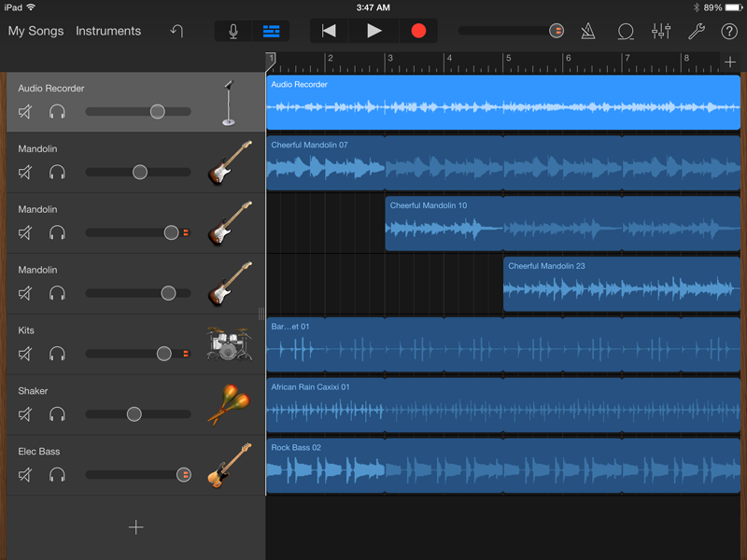Image resolution: width=747 pixels, height=560 pixels.
Task: Select the African Rain Caxixi 01 region
Action: (503, 405)
